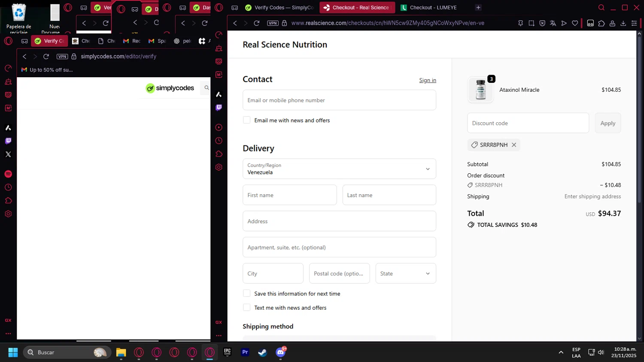Open 'Up to 50% off su...' bookmark

(x=47, y=70)
